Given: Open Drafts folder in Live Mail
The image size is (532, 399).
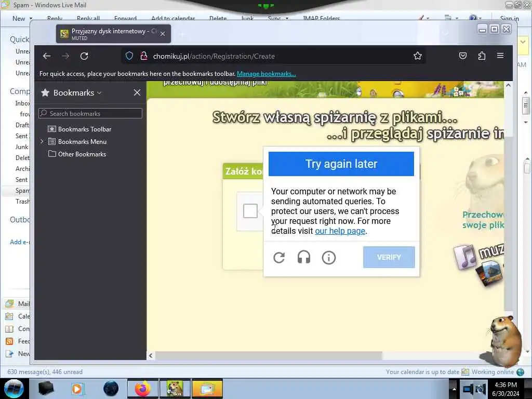Looking at the screenshot, I should [22, 125].
